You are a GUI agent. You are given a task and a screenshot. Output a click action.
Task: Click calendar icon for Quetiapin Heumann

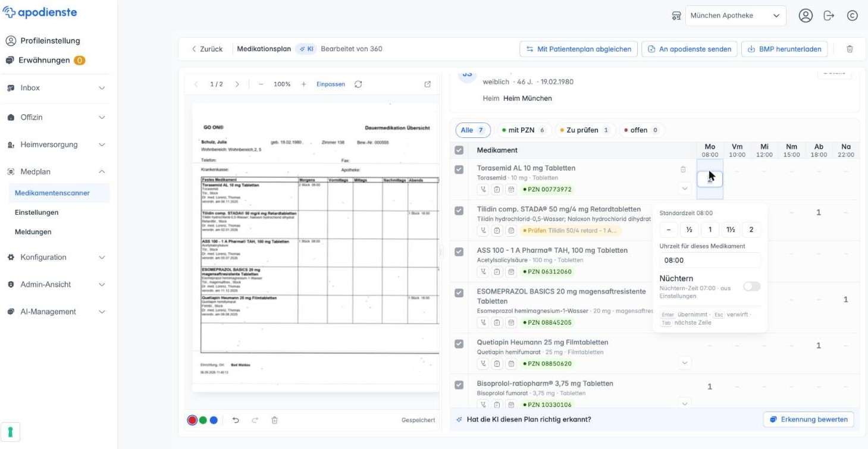(x=511, y=363)
